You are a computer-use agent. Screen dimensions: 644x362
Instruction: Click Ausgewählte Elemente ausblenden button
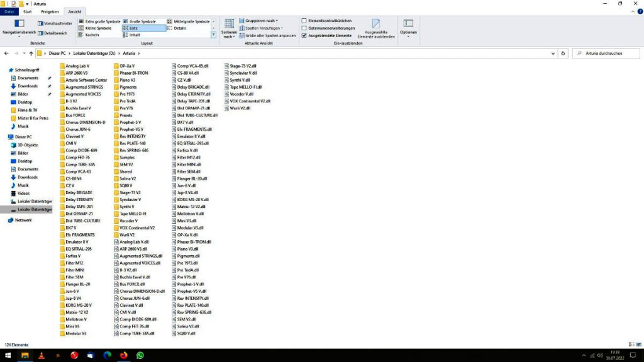376,28
